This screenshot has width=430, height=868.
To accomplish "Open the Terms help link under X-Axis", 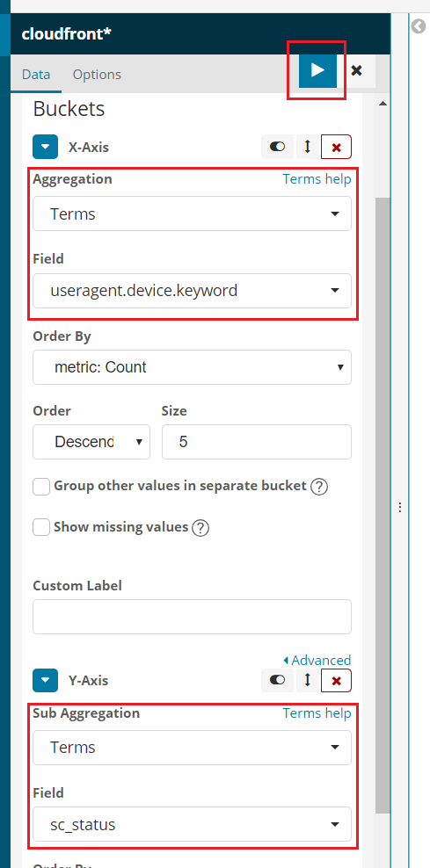I will pos(317,179).
